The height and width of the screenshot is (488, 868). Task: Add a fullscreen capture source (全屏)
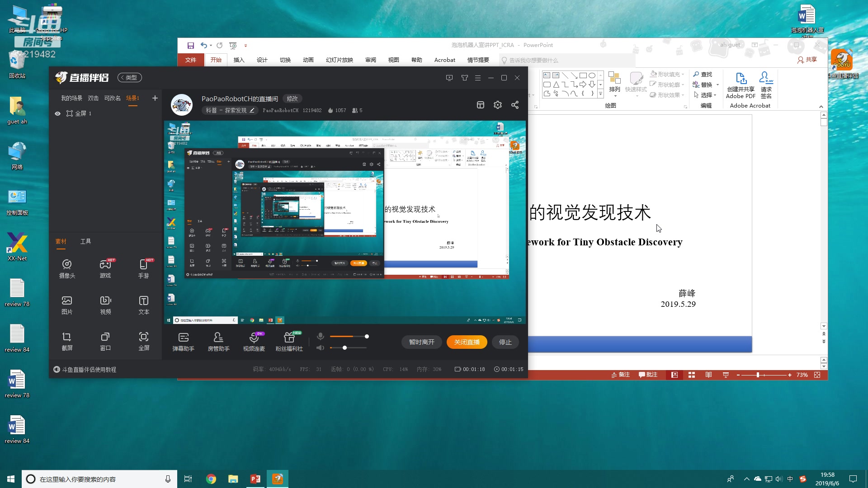(x=144, y=341)
